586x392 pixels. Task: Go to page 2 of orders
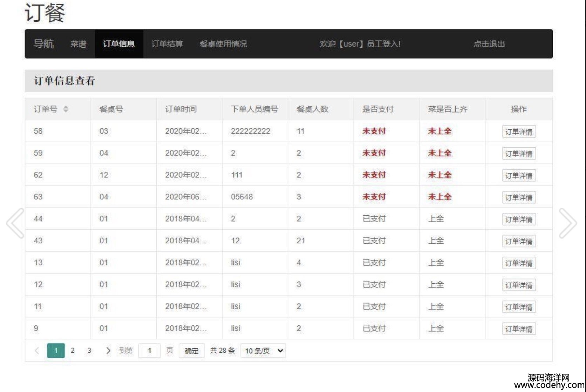(x=73, y=351)
